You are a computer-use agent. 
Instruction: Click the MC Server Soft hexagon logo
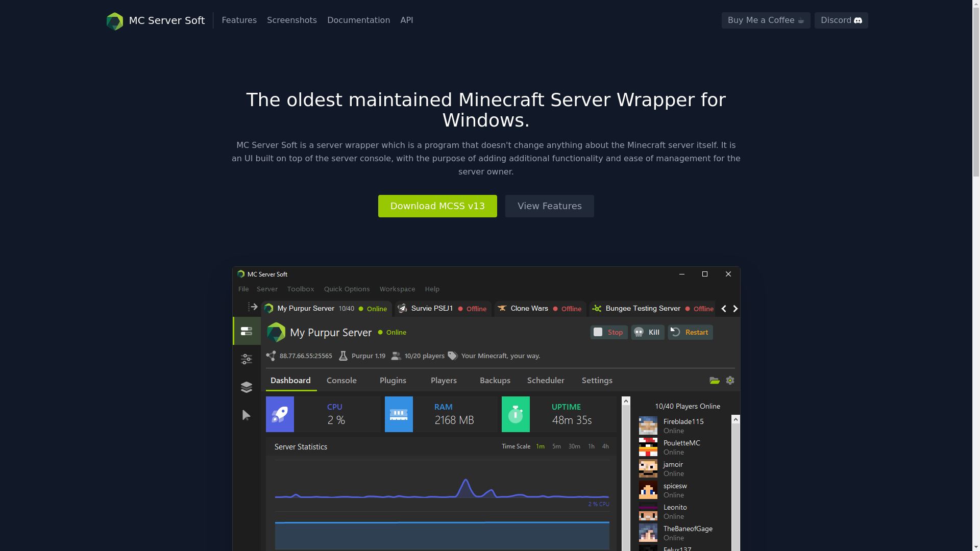[x=115, y=21]
